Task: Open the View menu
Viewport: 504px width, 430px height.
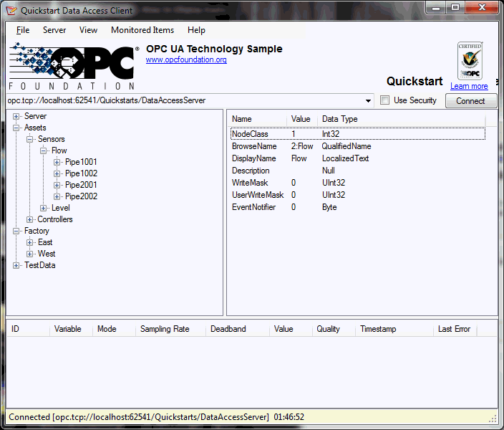Action: coord(88,30)
